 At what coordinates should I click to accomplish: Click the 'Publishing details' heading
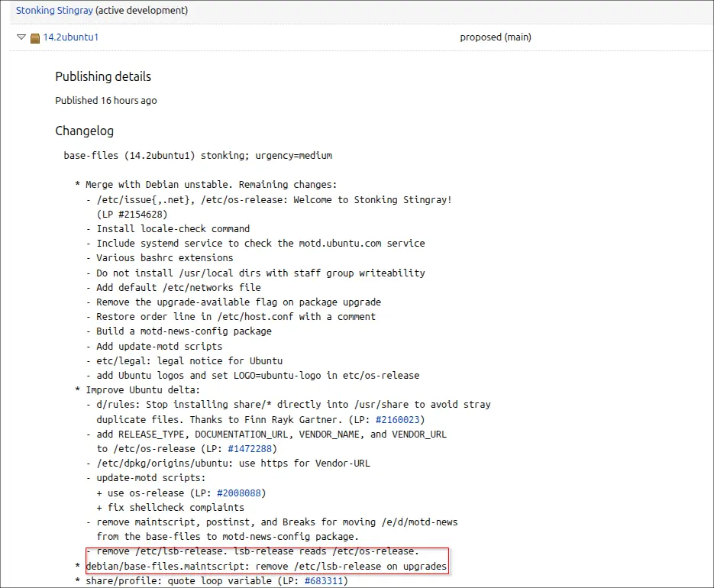pos(103,76)
